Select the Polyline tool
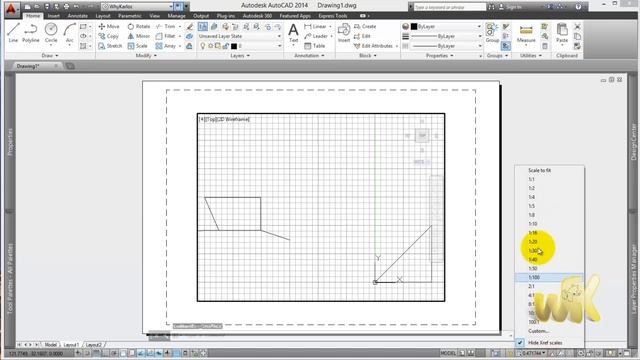This screenshot has height=360, width=640. click(31, 33)
